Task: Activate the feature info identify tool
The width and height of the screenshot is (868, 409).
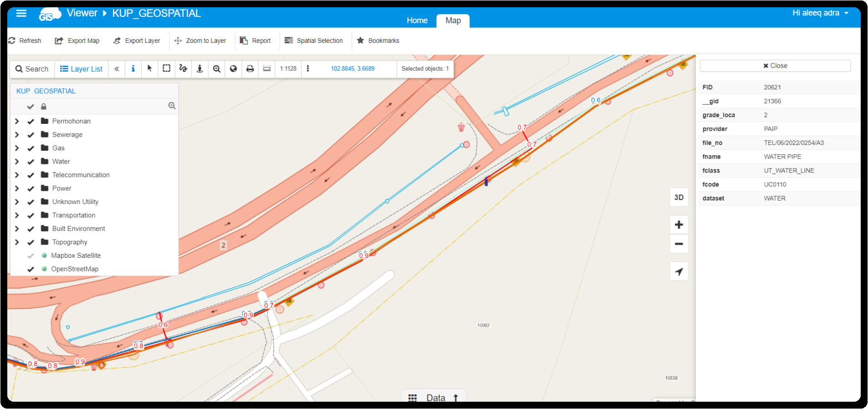Action: pos(133,69)
